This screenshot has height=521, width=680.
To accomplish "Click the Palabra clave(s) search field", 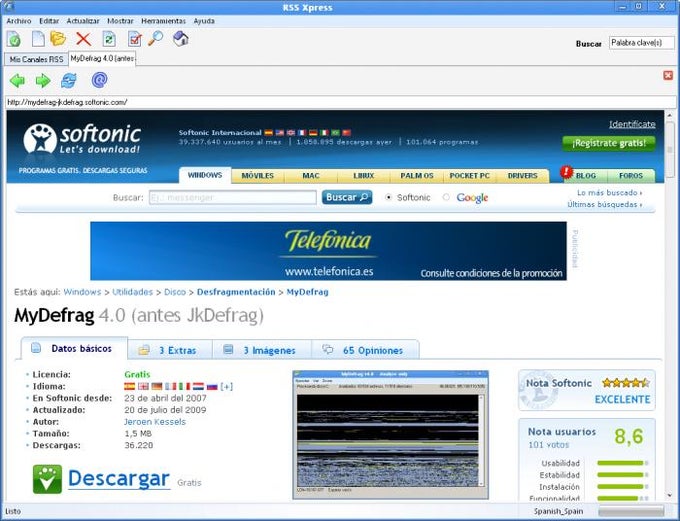I will [x=642, y=43].
